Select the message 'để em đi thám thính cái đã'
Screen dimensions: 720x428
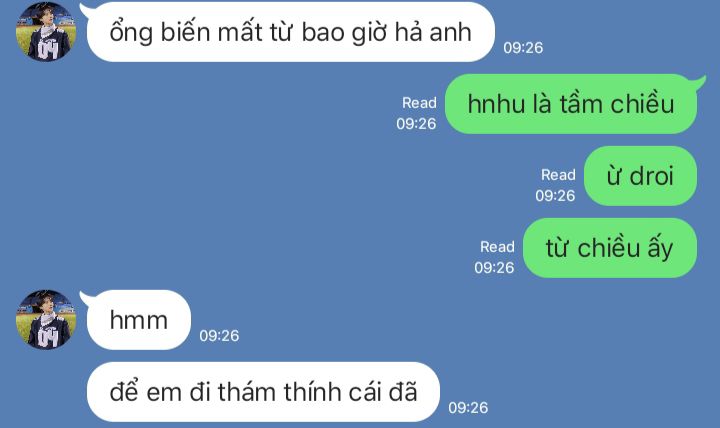[x=263, y=392]
